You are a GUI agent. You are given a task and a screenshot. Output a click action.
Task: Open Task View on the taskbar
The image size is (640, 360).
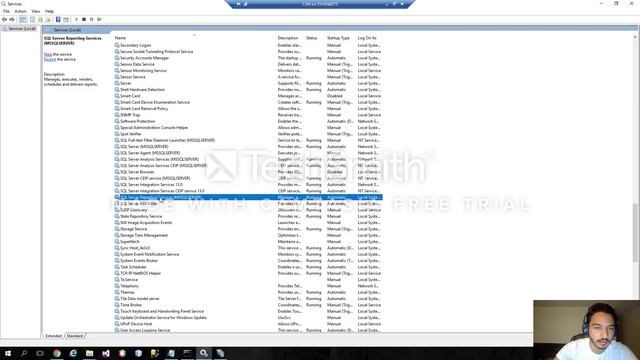pos(40,353)
